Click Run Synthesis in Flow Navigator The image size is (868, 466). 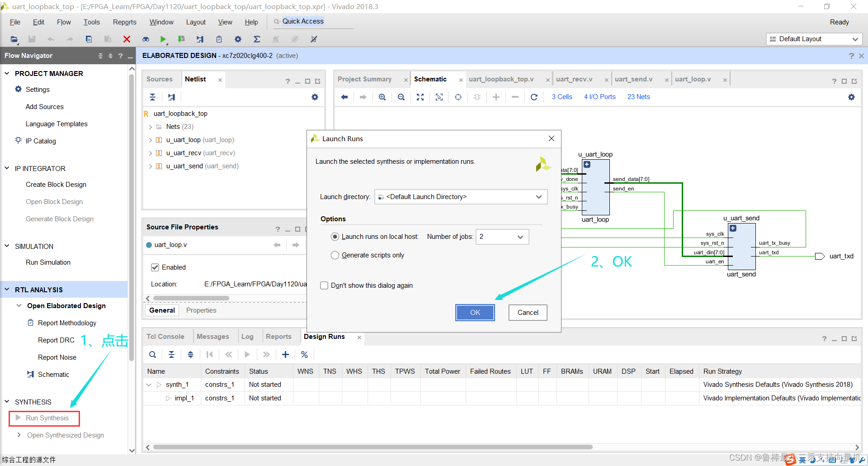tap(47, 418)
